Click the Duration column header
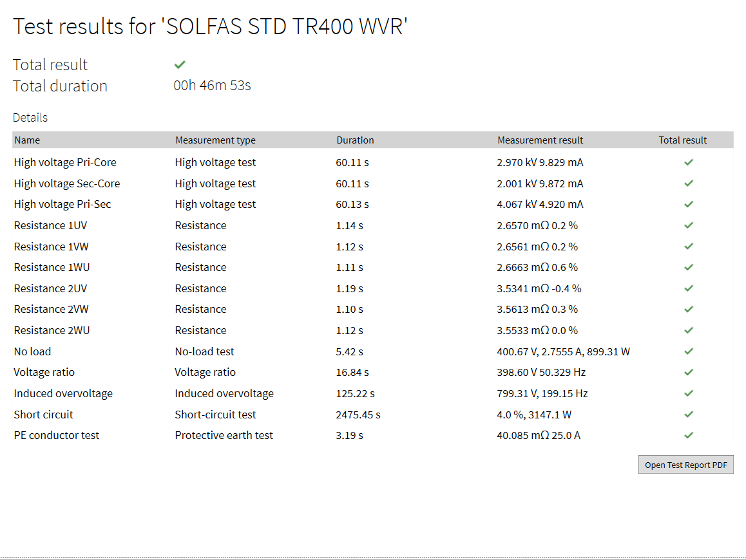Screen dimensions: 746x560 [x=355, y=140]
